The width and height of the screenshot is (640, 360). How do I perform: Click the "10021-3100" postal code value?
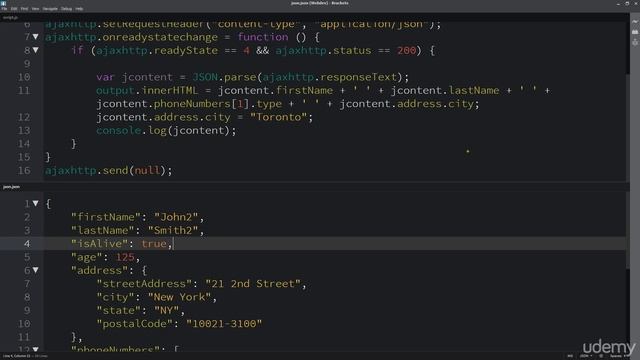(224, 324)
